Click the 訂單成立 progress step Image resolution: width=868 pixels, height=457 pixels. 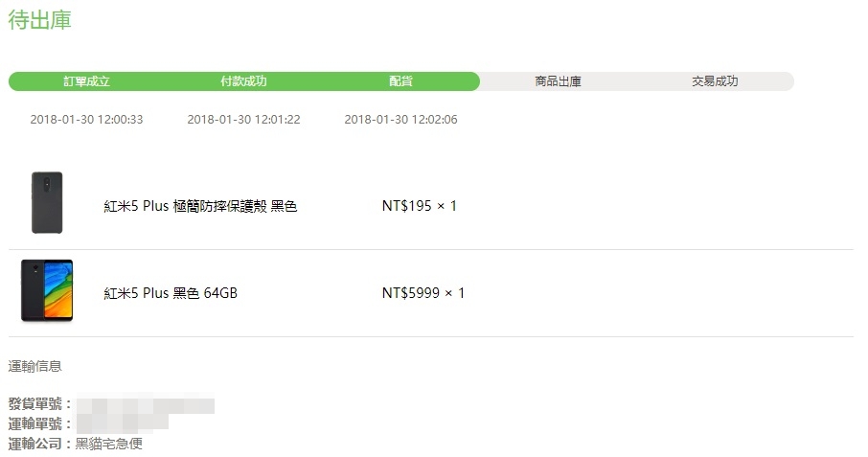(86, 81)
